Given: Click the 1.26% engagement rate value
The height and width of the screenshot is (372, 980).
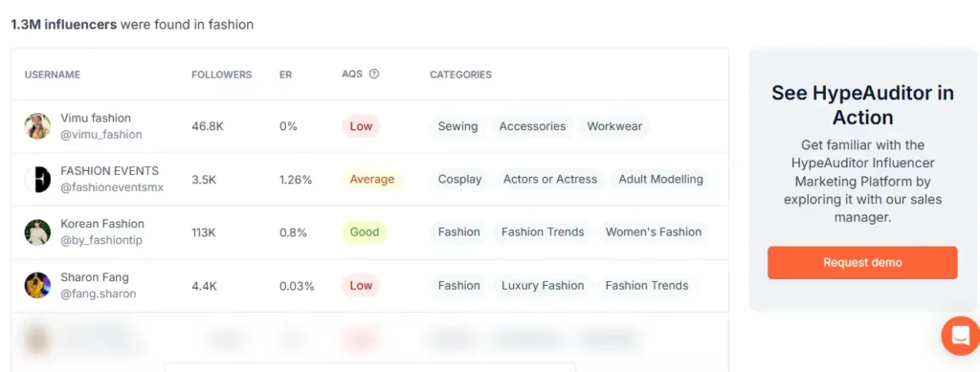Looking at the screenshot, I should [x=296, y=180].
